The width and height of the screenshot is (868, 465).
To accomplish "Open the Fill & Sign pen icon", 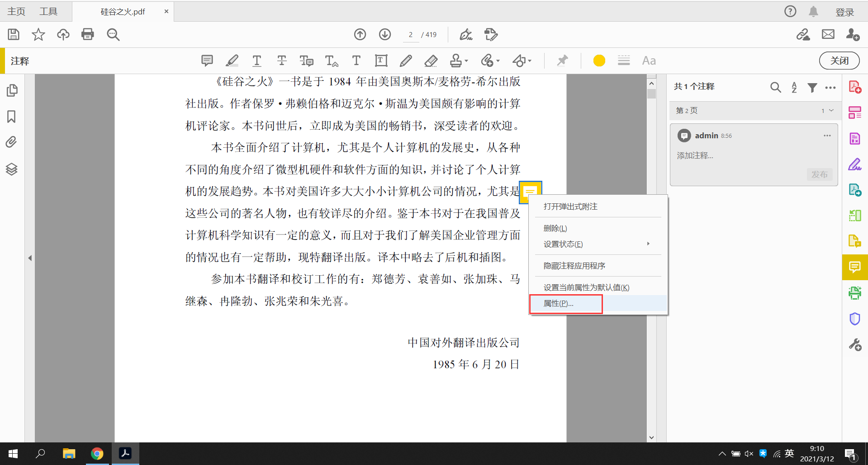I will (466, 34).
